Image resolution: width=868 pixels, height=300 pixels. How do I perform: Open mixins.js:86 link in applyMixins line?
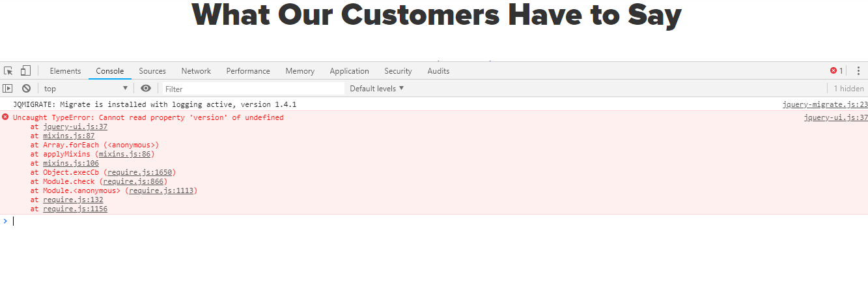click(x=125, y=154)
